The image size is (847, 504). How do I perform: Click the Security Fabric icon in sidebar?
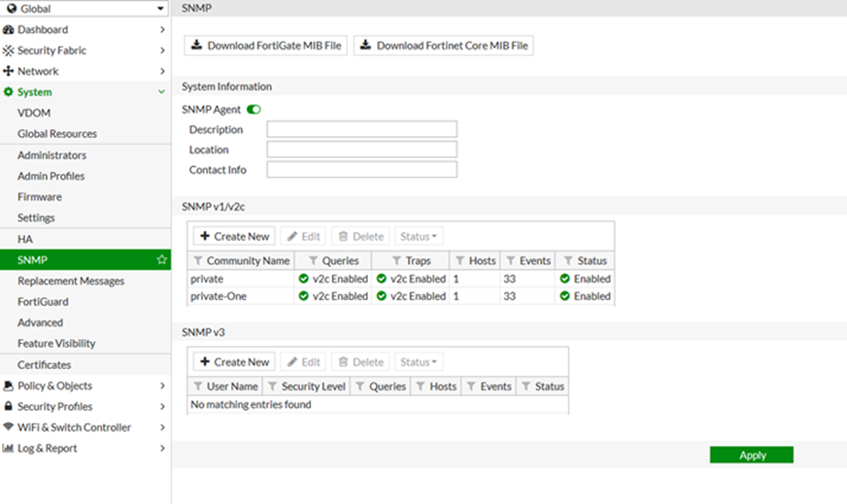point(9,50)
